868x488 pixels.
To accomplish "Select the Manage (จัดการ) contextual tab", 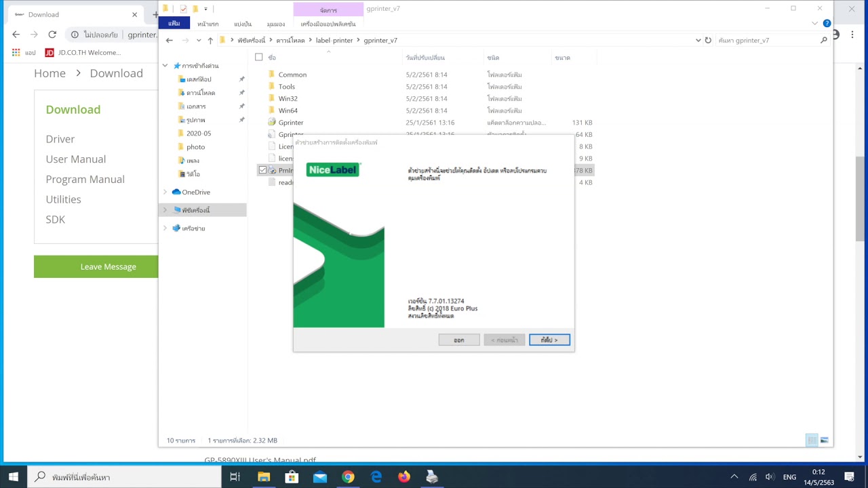I will tap(328, 9).
